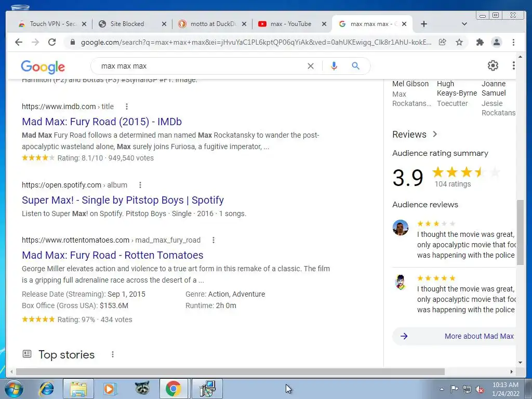Image resolution: width=532 pixels, height=399 pixels.
Task: Click the five-star reviewer's avatar
Action: pos(401,282)
